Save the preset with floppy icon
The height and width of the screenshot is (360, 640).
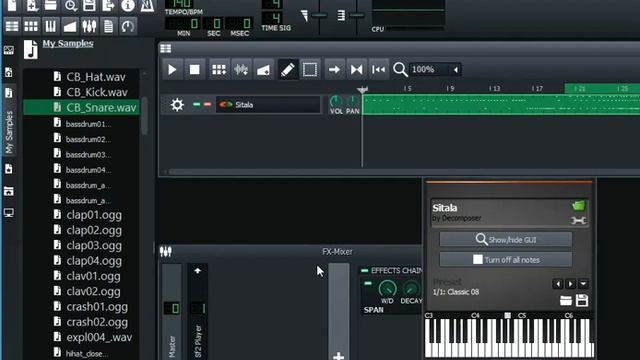click(x=582, y=301)
